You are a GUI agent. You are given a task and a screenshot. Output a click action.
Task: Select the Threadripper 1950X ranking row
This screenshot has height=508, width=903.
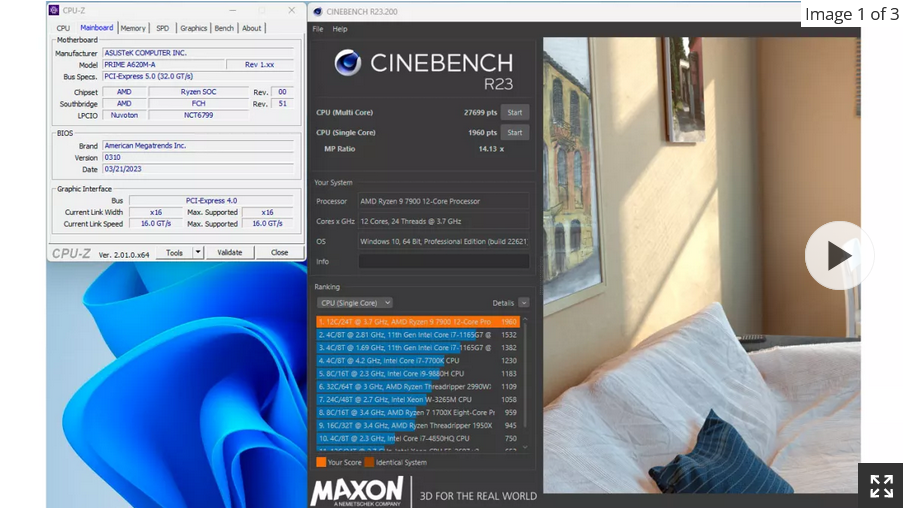(418, 426)
